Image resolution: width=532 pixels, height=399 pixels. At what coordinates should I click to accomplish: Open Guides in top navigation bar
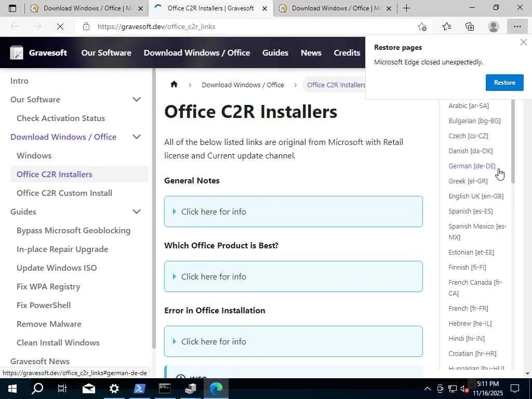click(x=275, y=52)
